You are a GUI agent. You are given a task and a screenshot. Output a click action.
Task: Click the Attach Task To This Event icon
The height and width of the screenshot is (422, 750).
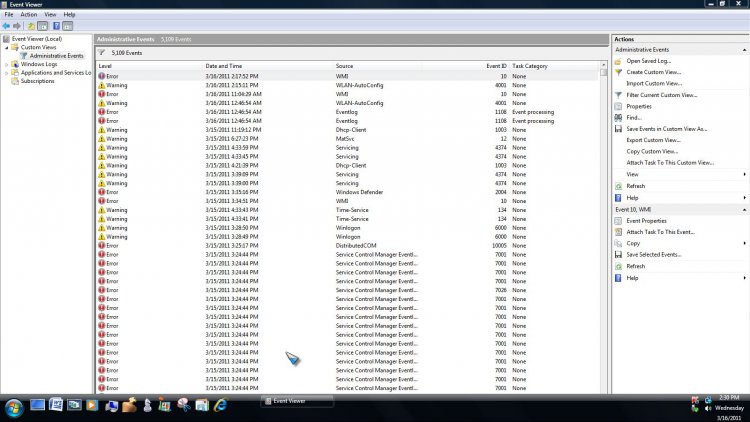(x=618, y=232)
